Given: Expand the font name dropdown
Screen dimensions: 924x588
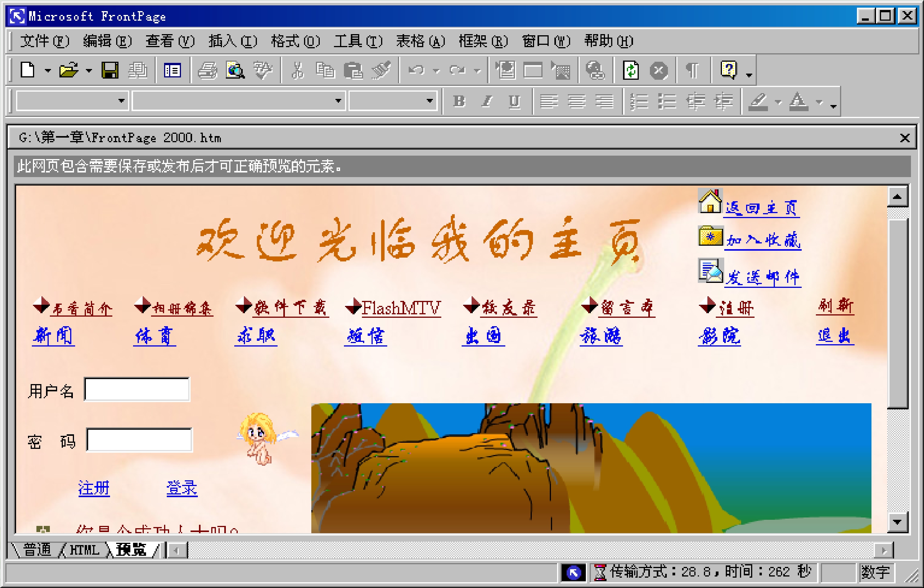Looking at the screenshot, I should point(338,101).
